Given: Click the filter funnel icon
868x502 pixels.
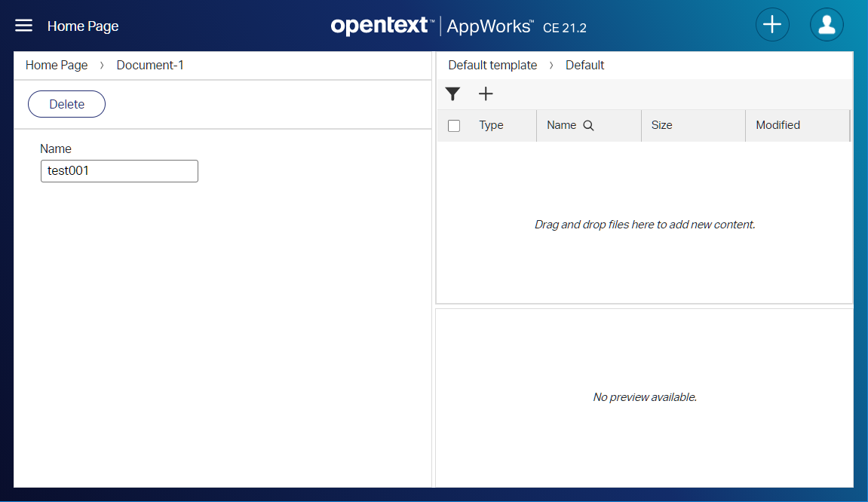Looking at the screenshot, I should pyautogui.click(x=452, y=94).
